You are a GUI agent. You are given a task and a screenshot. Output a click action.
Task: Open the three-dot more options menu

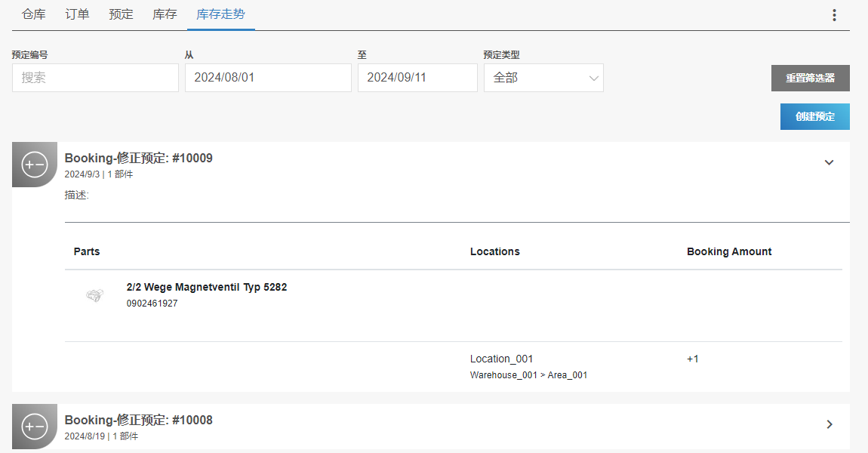(x=834, y=15)
